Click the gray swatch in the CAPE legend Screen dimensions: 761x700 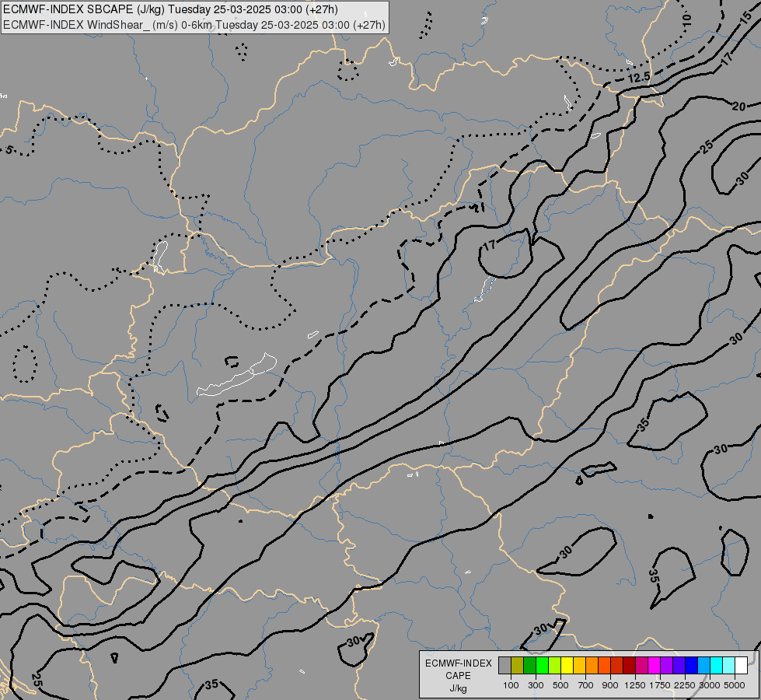point(504,666)
